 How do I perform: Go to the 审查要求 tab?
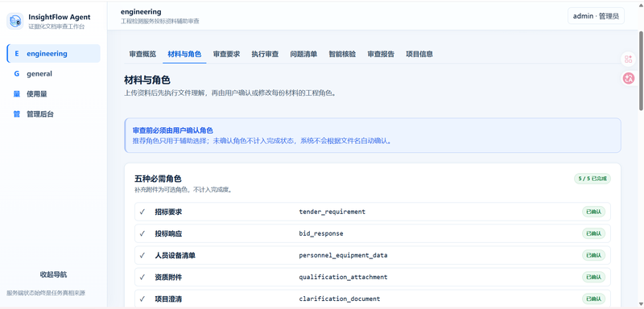(226, 54)
